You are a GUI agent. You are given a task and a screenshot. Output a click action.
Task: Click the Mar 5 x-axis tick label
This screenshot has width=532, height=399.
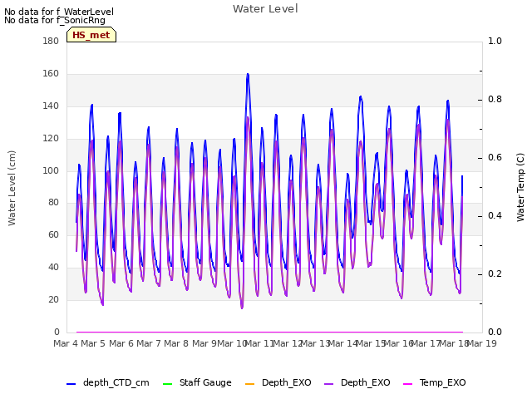(x=93, y=343)
